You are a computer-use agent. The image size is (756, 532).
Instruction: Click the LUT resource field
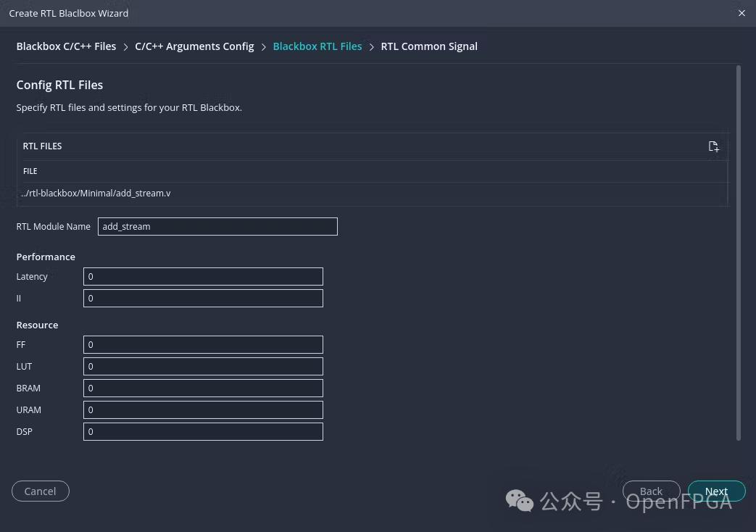click(203, 366)
